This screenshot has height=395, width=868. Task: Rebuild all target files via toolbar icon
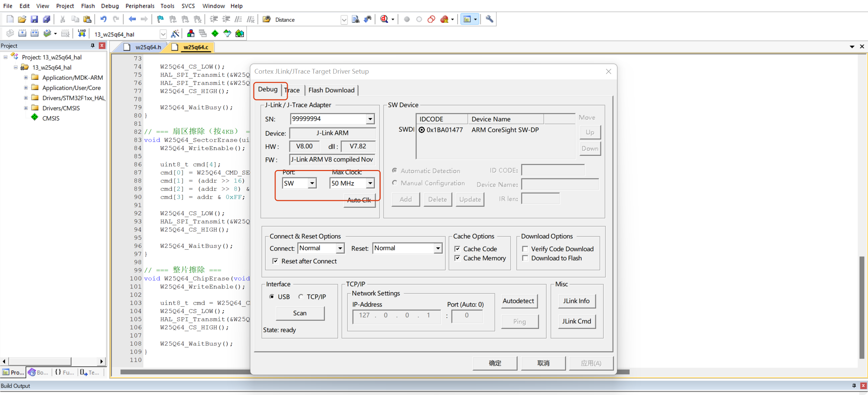35,33
